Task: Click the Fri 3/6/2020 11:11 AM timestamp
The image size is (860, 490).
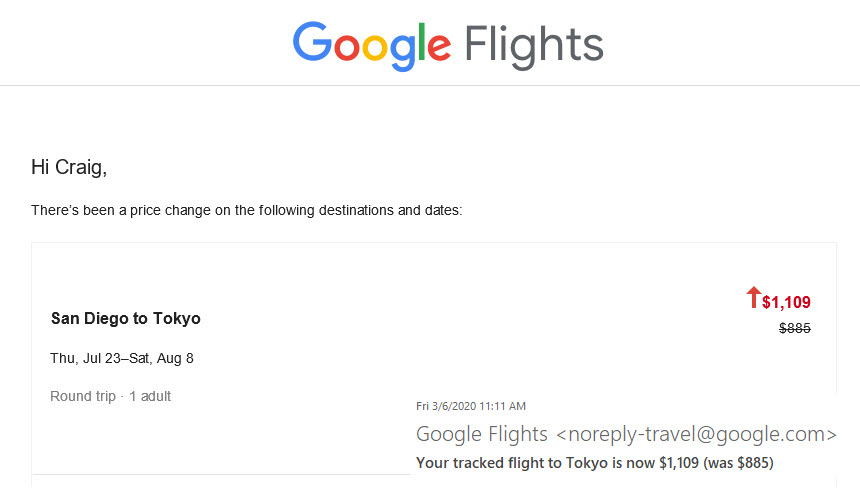Action: (x=471, y=406)
